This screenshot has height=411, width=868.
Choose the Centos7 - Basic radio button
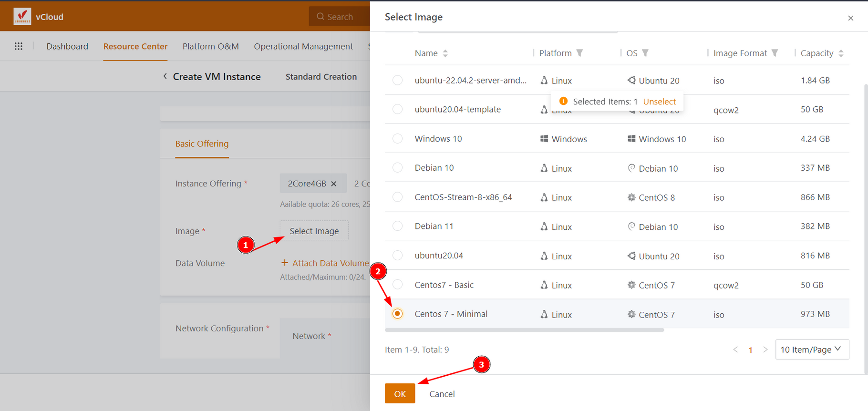(x=397, y=285)
